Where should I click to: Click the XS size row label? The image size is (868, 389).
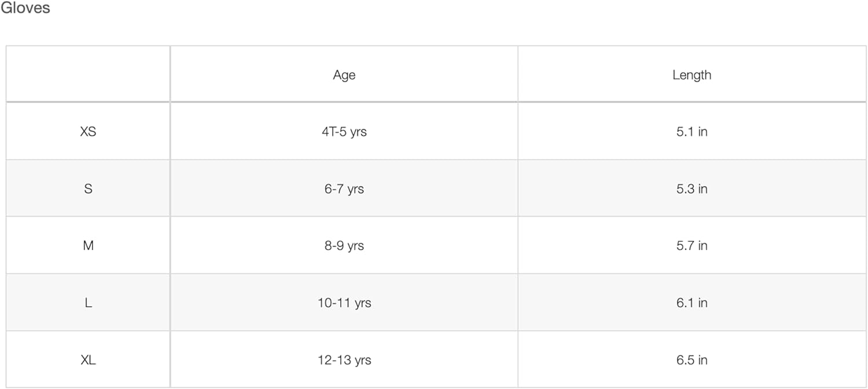point(88,131)
